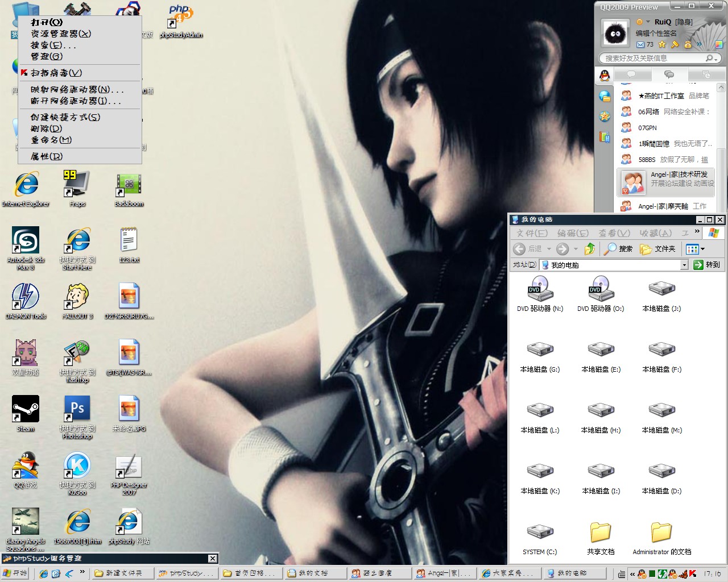Image resolution: width=728 pixels, height=582 pixels.
Task: Expand quick launch overflow chevron on taskbar
Action: pos(82,572)
